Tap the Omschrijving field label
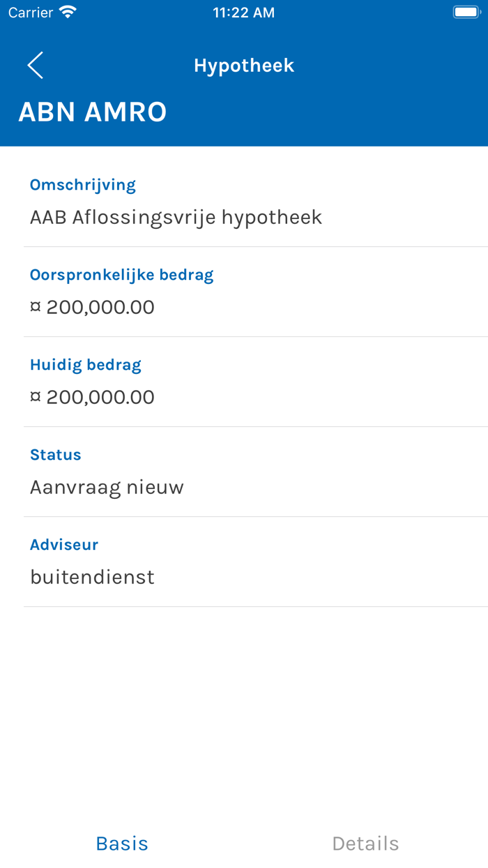The image size is (488, 868). pos(82,184)
